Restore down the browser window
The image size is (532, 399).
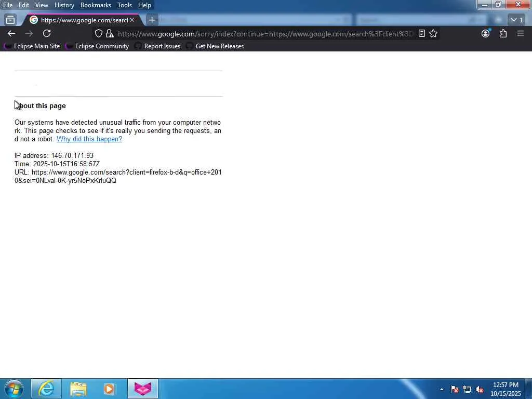point(498,4)
